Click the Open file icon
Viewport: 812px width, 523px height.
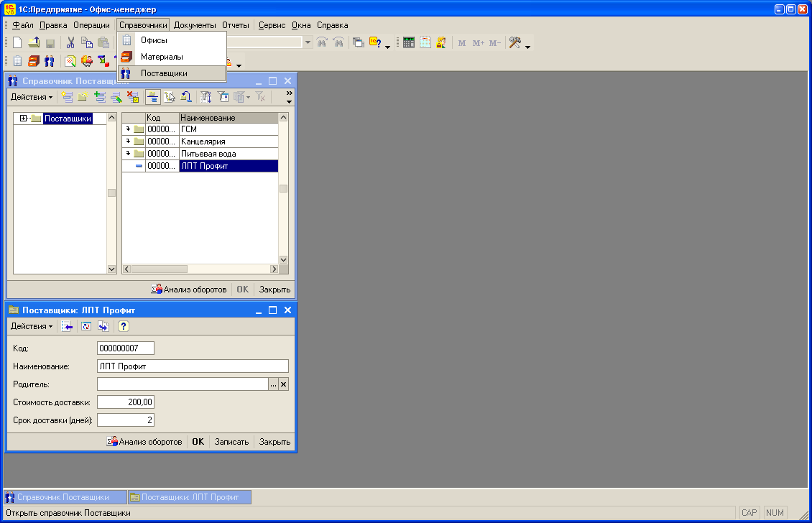click(x=34, y=42)
